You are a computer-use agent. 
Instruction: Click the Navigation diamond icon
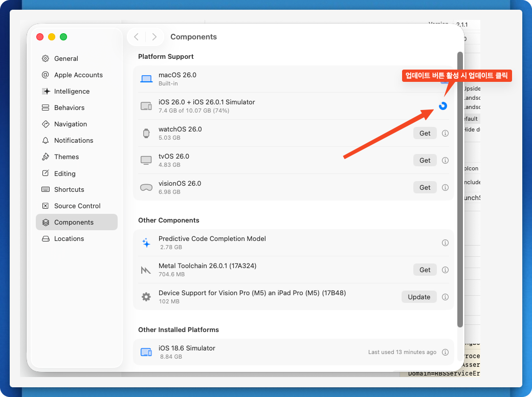(46, 124)
